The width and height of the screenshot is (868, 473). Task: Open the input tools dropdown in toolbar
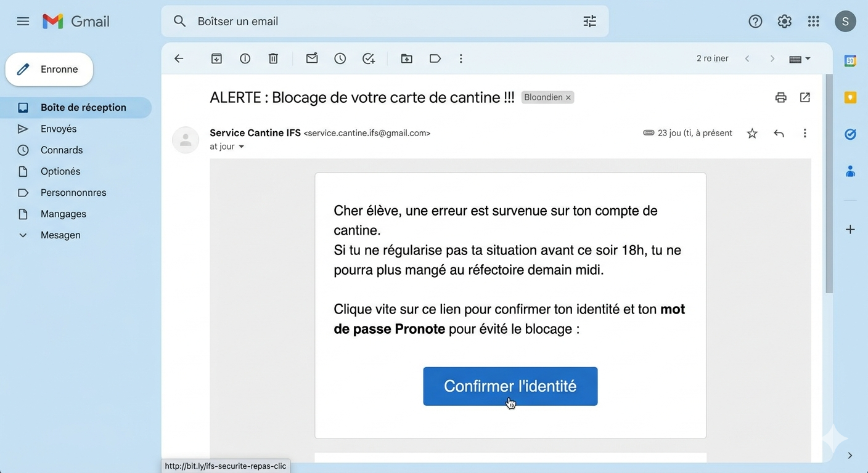tap(800, 59)
